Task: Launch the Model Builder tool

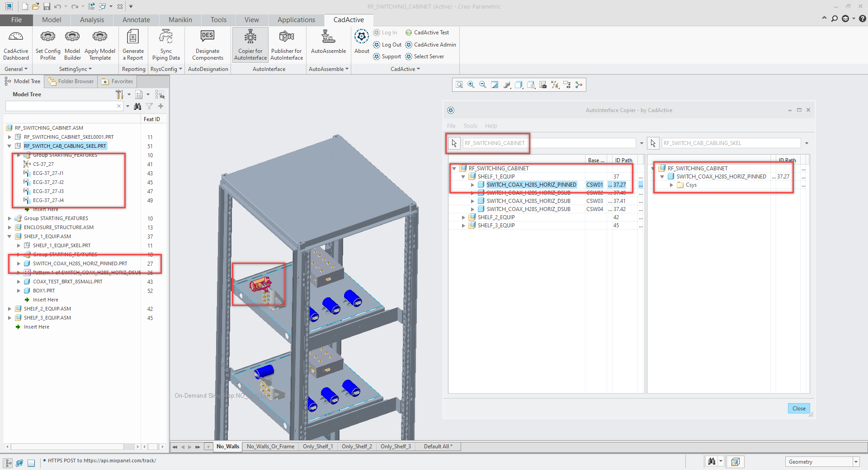Action: [72, 45]
